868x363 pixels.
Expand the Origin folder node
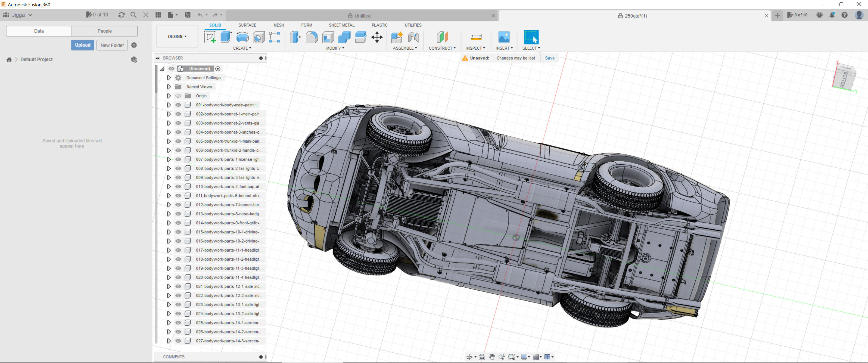pos(169,96)
